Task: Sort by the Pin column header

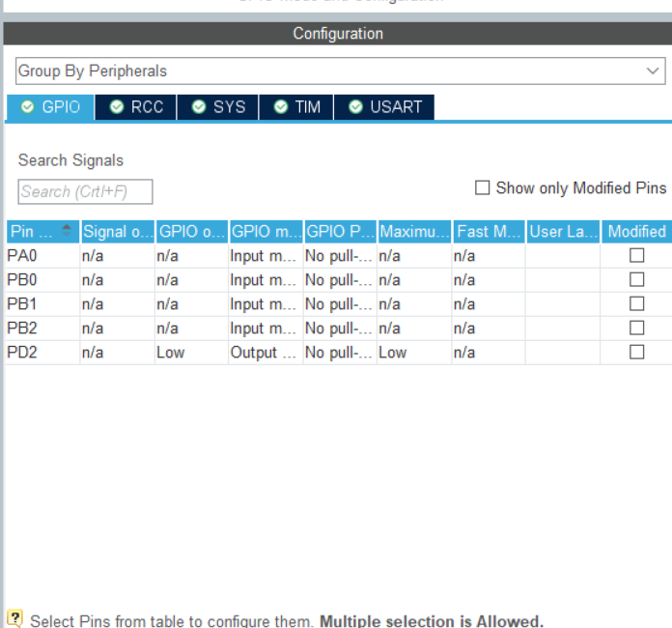Action: tap(42, 232)
